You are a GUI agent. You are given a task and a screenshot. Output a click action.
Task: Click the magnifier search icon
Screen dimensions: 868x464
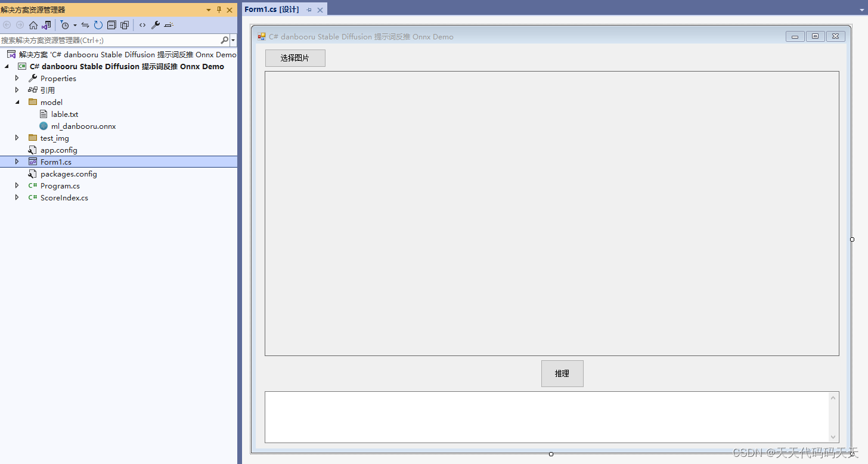pyautogui.click(x=224, y=40)
